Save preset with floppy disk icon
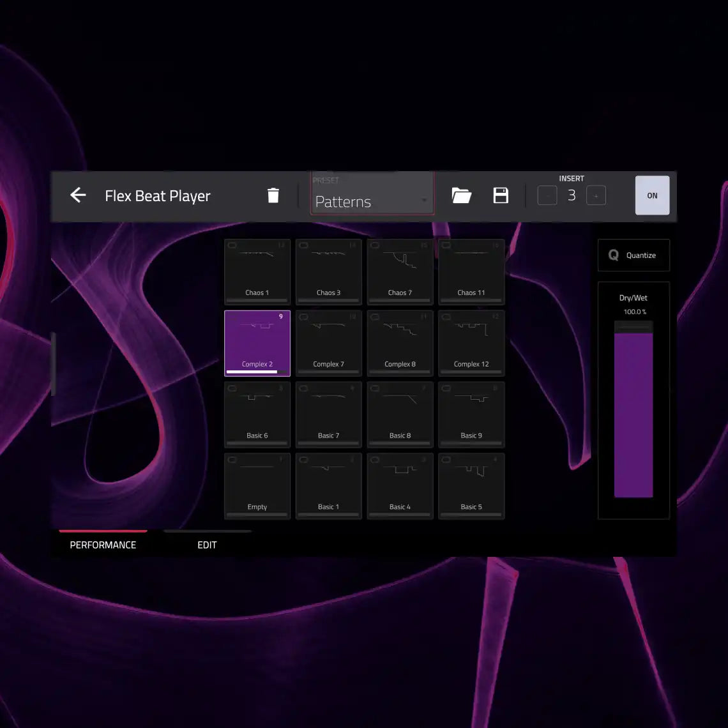Screen dimensions: 728x728 pyautogui.click(x=501, y=195)
